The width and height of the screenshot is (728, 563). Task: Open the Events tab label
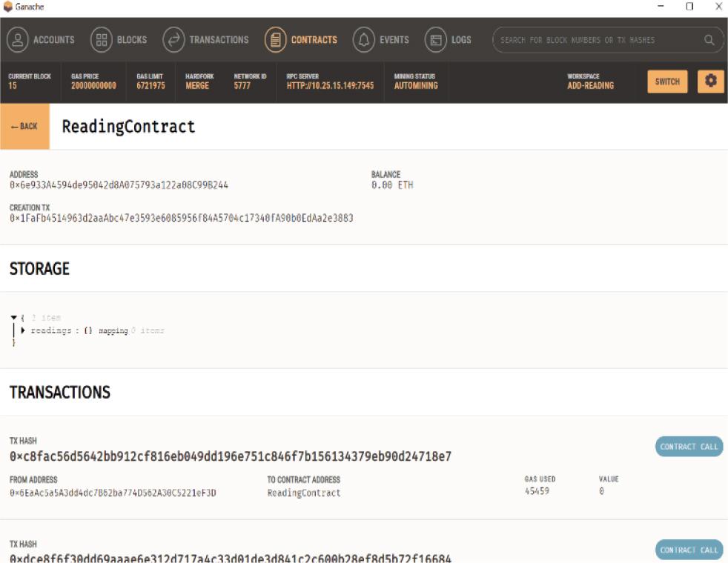(394, 40)
